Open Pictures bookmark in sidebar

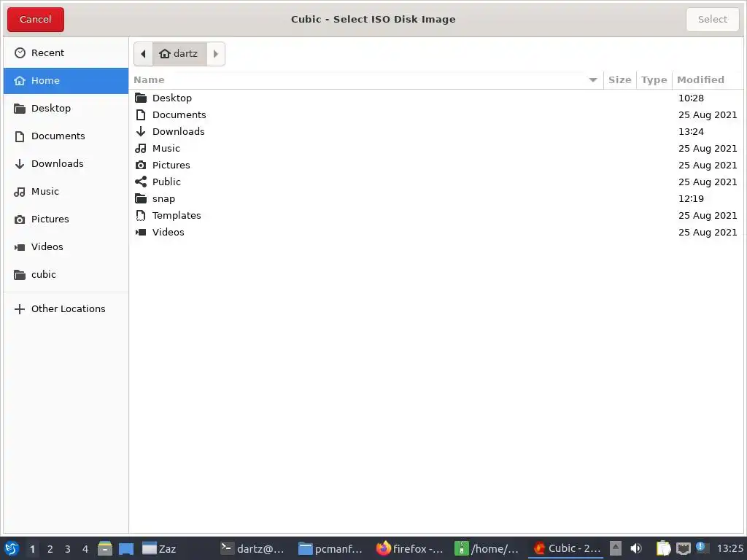[66, 219]
